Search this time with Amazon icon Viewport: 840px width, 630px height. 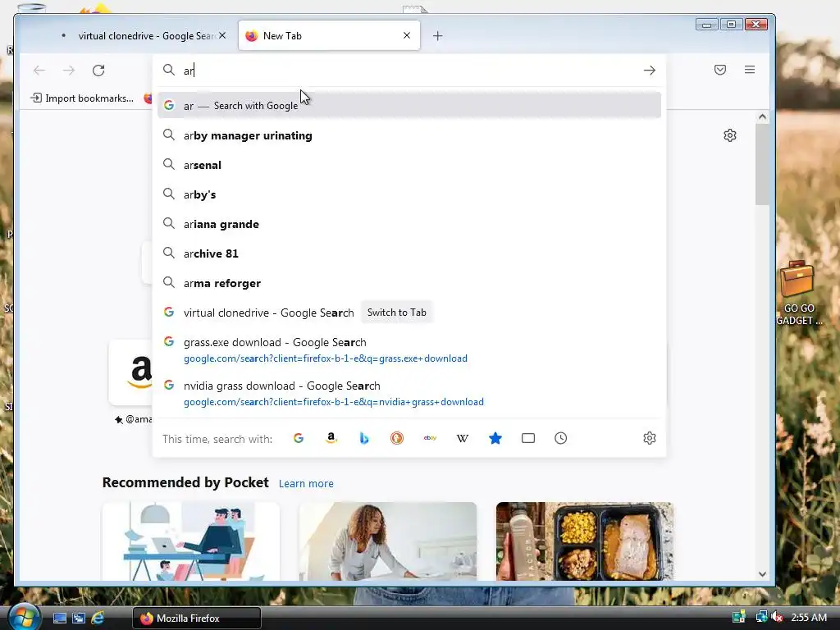(x=331, y=438)
